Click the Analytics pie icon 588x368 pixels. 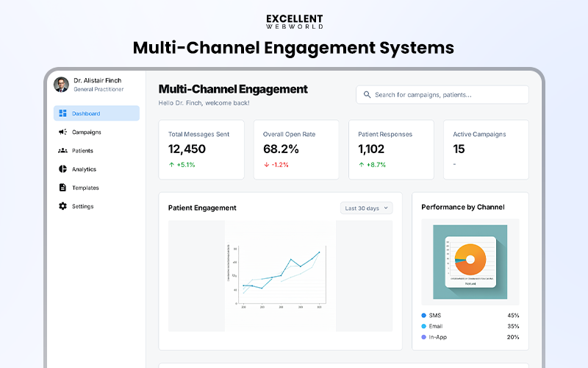point(62,169)
